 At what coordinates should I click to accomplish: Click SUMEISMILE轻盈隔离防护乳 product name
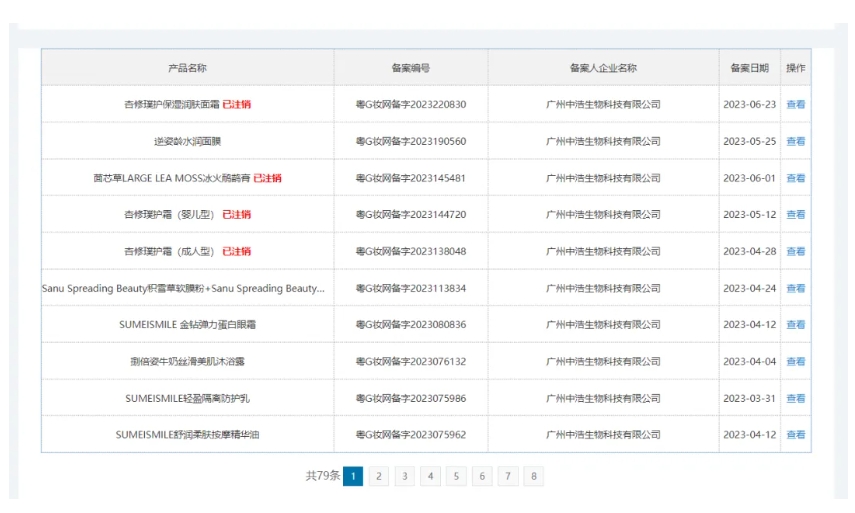click(188, 399)
